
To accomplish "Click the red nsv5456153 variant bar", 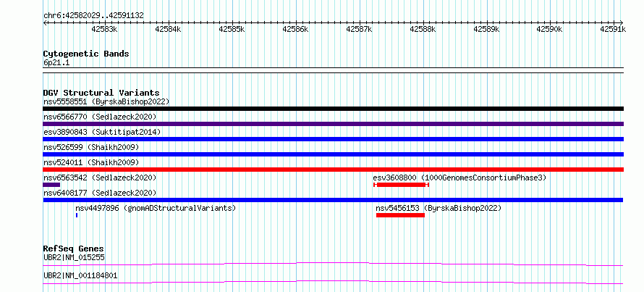I will 400,215.
